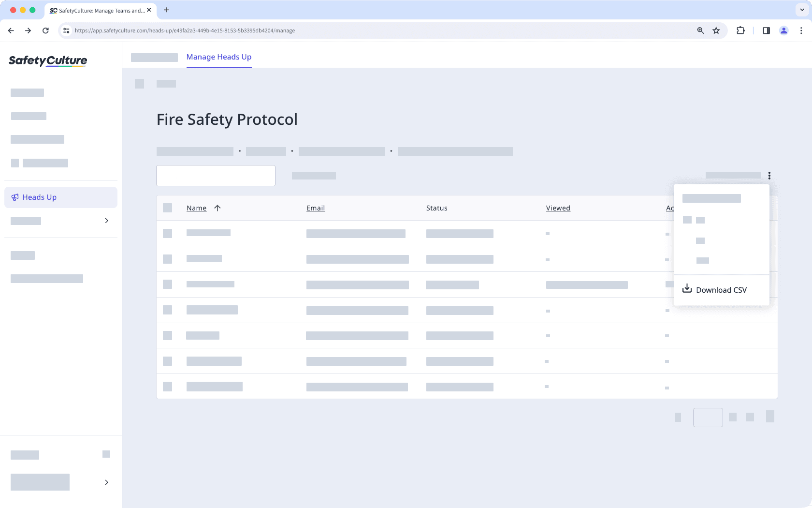Toggle the select-all checkbox in table header
Viewport: 812px width, 508px height.
pos(168,208)
